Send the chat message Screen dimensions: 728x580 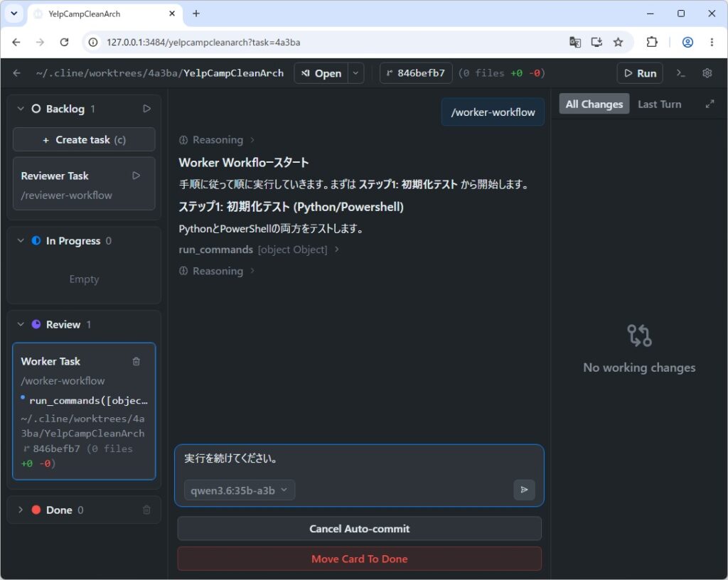tap(524, 490)
